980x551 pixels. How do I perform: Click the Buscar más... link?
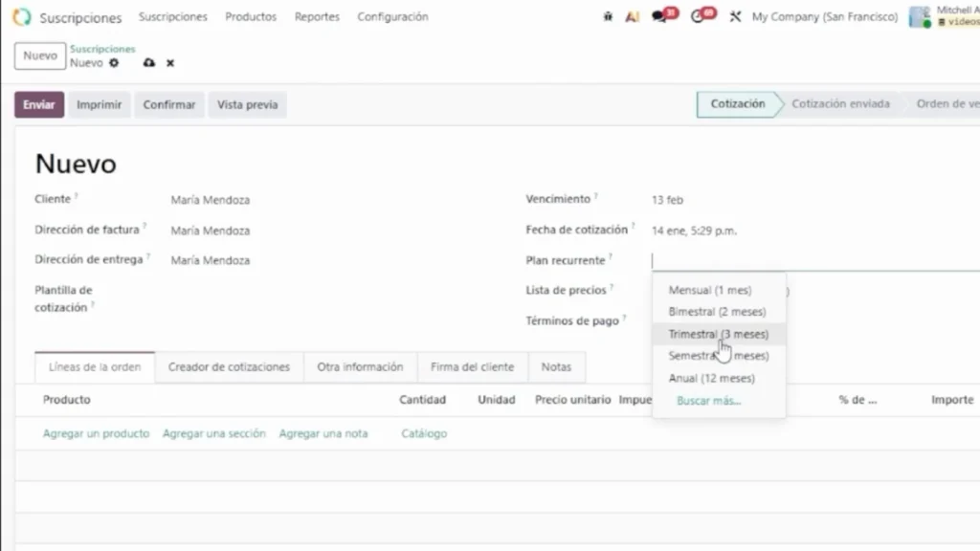tap(708, 401)
